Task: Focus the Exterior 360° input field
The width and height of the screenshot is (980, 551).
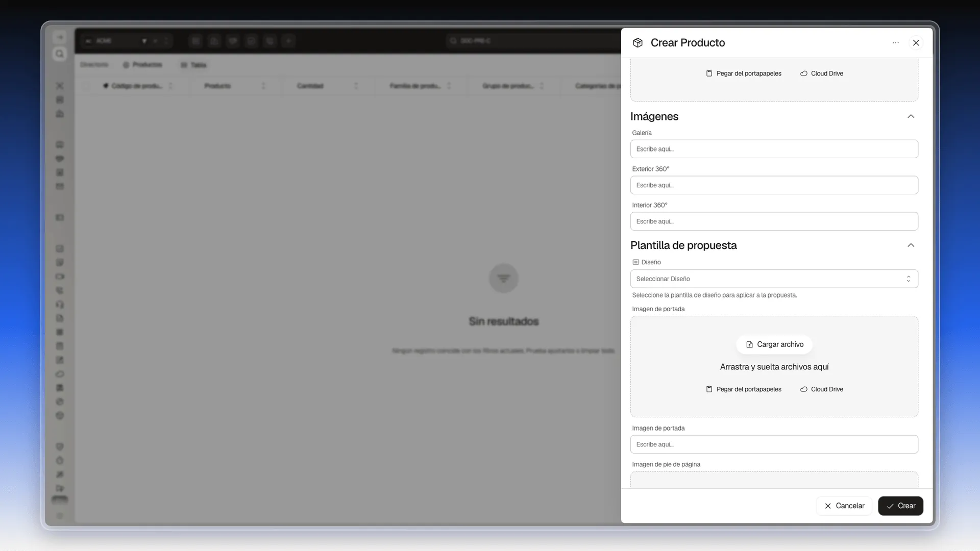Action: [x=774, y=185]
